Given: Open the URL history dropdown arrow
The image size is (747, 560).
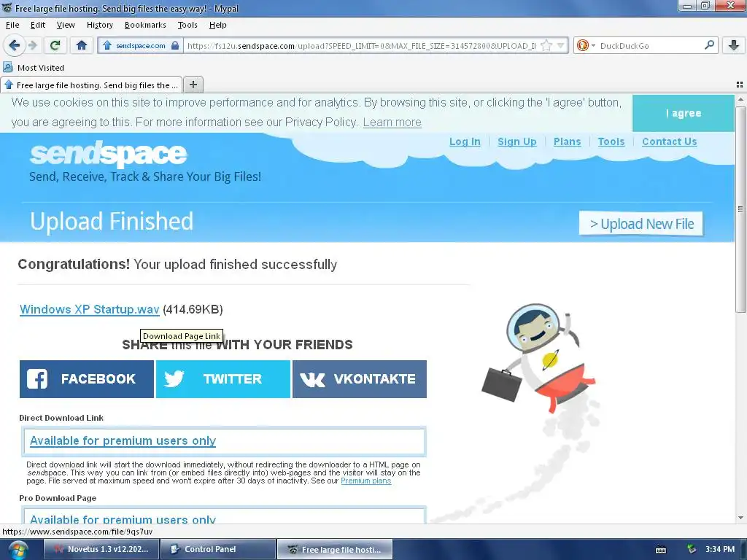Looking at the screenshot, I should pos(561,46).
